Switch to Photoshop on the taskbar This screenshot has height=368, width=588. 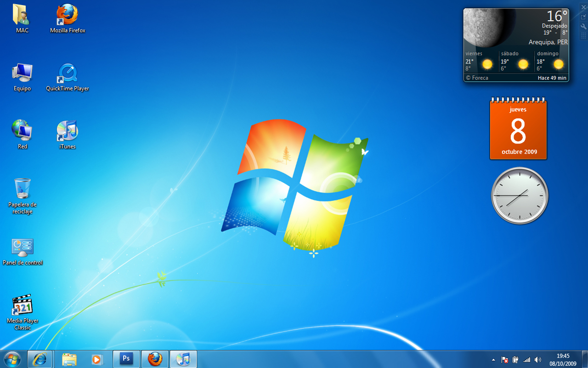(x=126, y=359)
